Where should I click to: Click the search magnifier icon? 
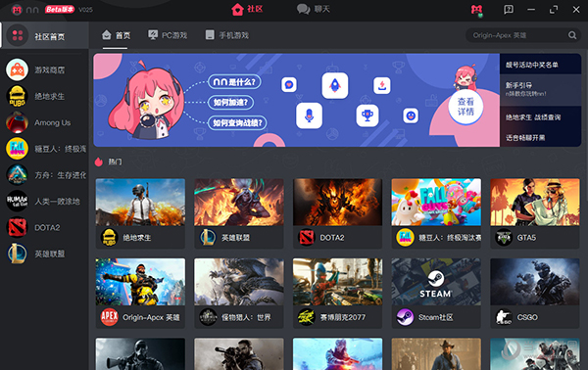[x=572, y=35]
